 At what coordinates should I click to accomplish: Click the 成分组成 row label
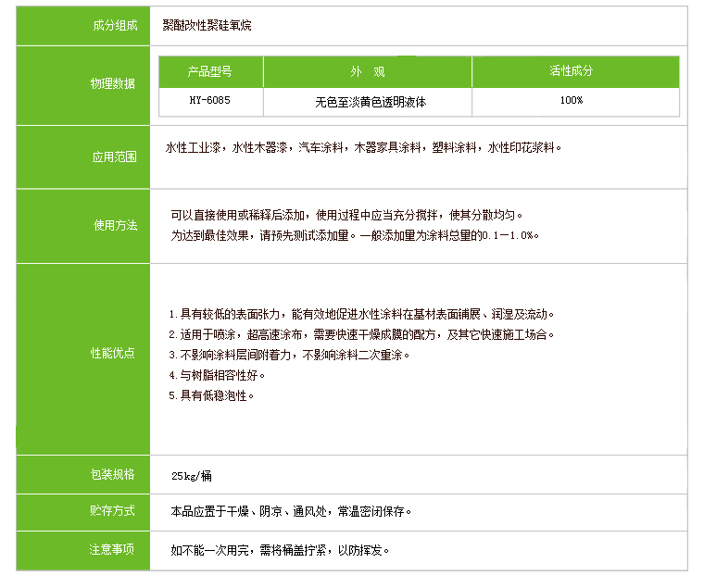tap(114, 26)
